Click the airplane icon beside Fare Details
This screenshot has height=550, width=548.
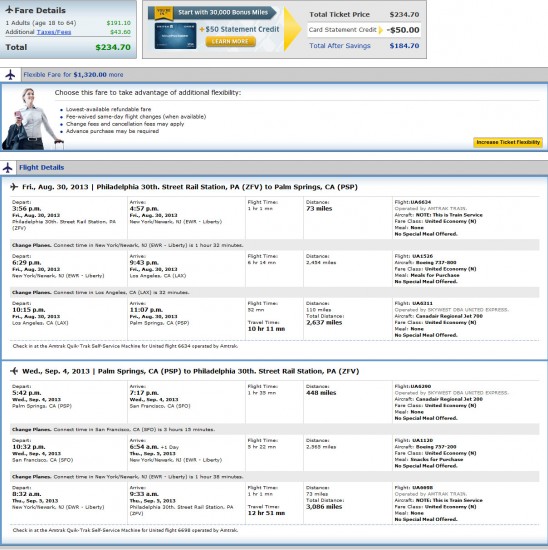pyautogui.click(x=9, y=10)
